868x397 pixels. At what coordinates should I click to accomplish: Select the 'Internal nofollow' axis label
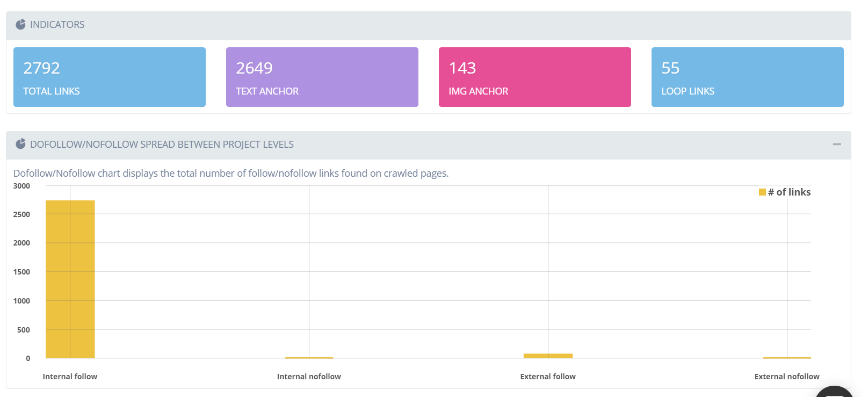[x=309, y=377]
